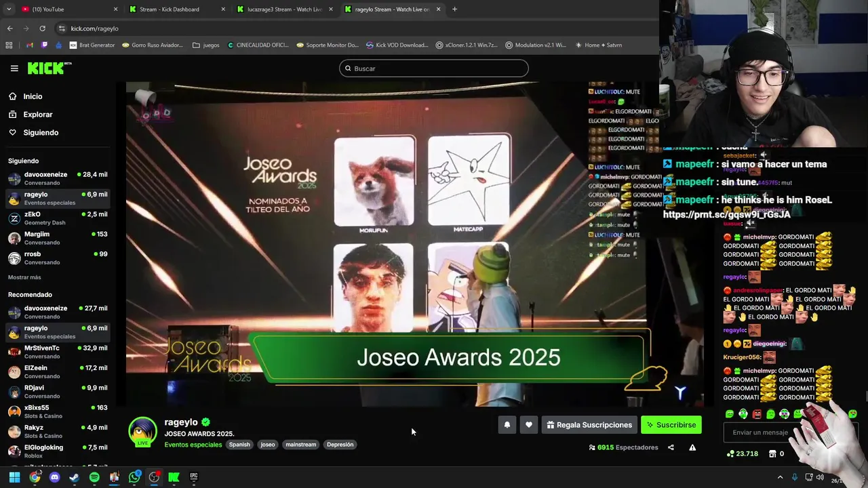Click the kick.com/rageylo address bar
Screen dimensions: 868x488
pyautogui.click(x=356, y=28)
